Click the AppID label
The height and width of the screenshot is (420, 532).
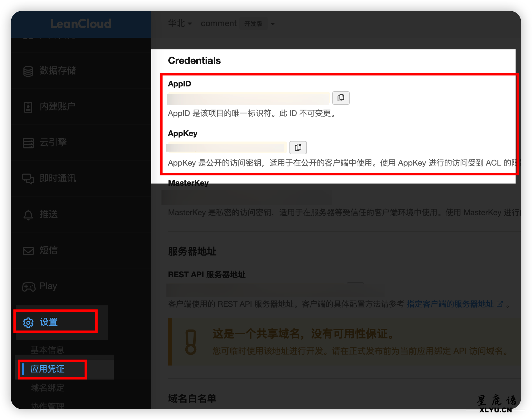(x=180, y=84)
